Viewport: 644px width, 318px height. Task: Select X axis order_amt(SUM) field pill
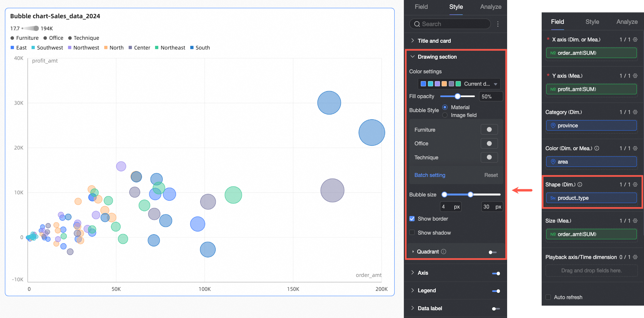pos(591,53)
